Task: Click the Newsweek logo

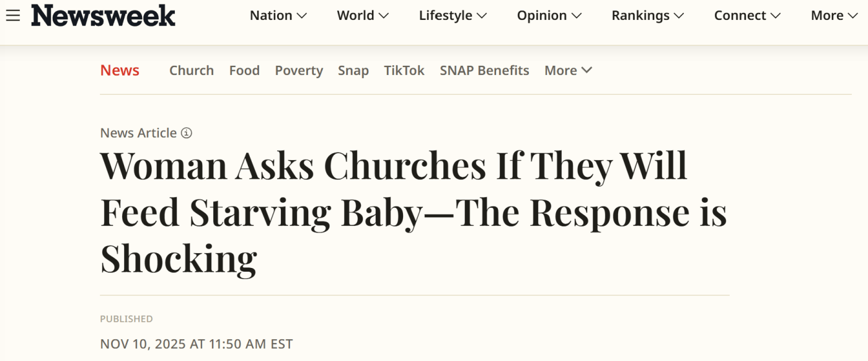Action: [104, 16]
